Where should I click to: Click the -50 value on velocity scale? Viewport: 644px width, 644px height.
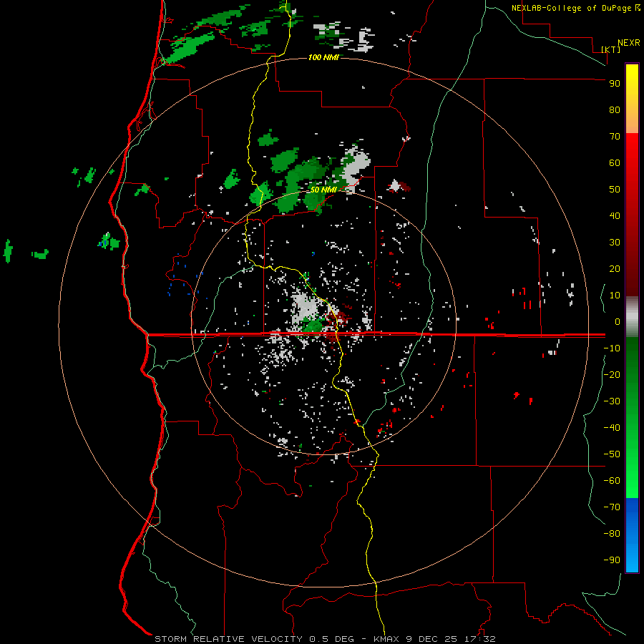612,454
